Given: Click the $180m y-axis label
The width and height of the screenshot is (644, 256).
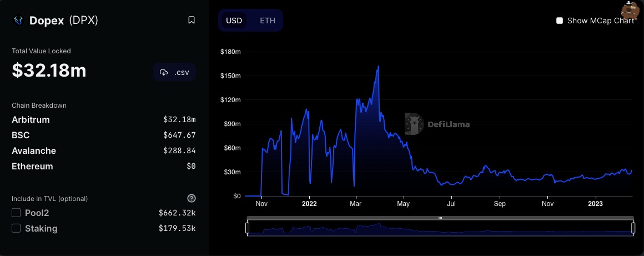Looking at the screenshot, I should pos(230,52).
